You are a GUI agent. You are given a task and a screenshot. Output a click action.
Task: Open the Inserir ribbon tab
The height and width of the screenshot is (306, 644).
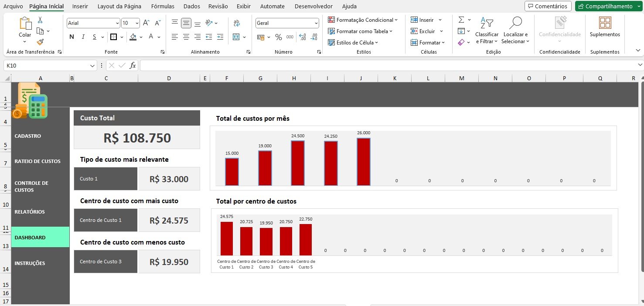click(x=80, y=7)
